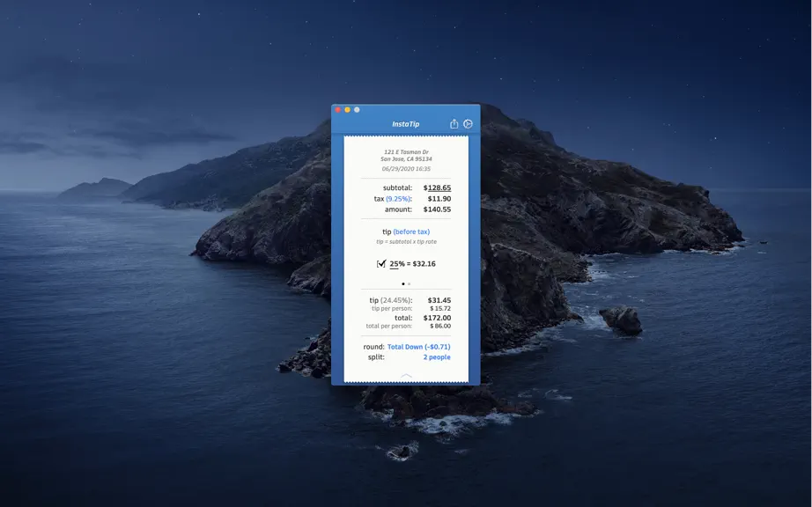Click the total $172.00 amount

point(437,318)
